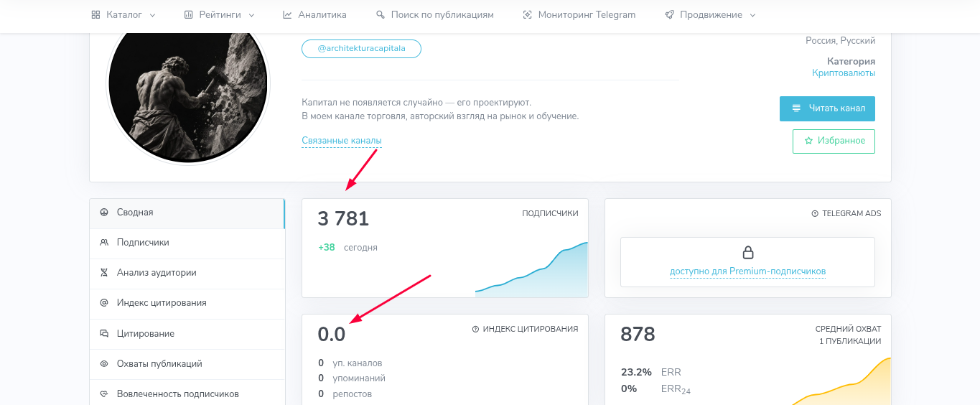The width and height of the screenshot is (980, 405).
Task: Click the TELEGRAM ADS help icon
Action: (815, 214)
